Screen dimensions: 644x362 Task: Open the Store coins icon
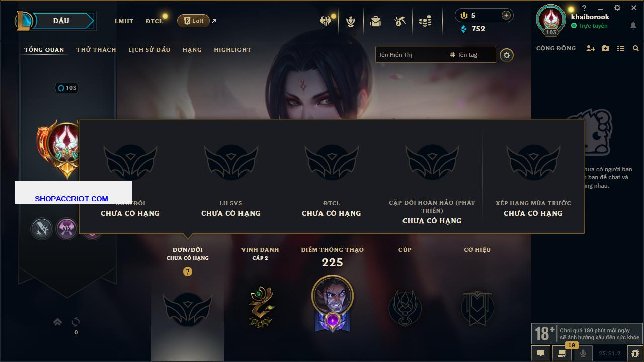point(425,21)
